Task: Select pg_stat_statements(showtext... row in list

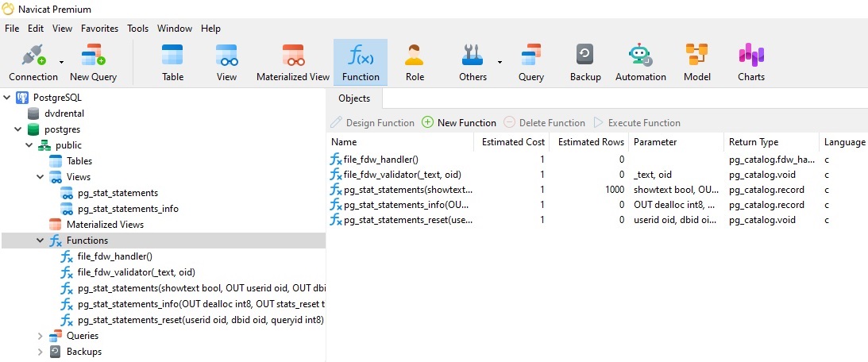Action: [597, 190]
